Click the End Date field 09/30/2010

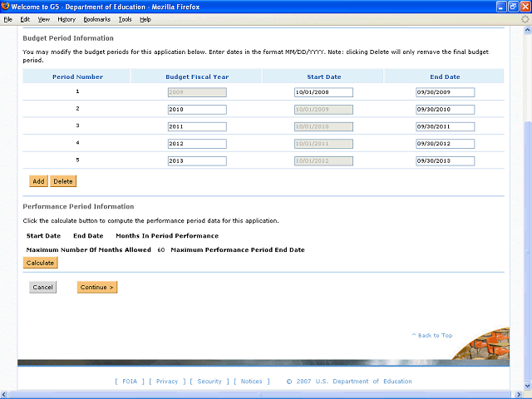tap(446, 110)
